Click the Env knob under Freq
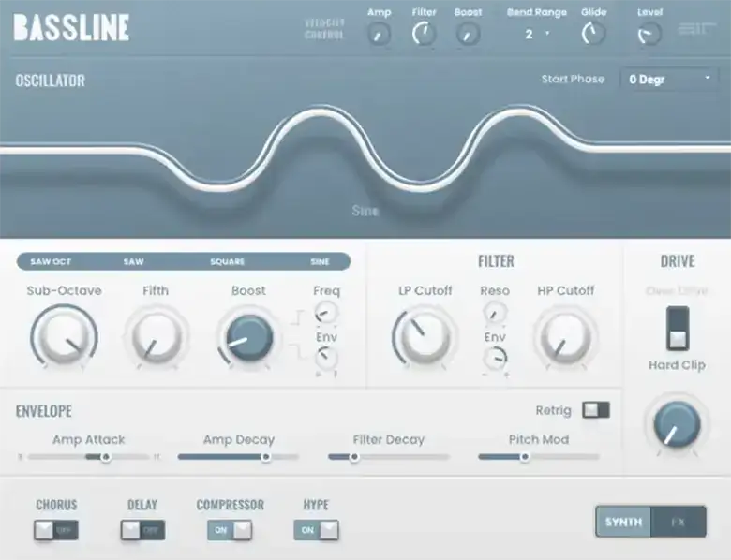731x560 pixels. pos(326,358)
